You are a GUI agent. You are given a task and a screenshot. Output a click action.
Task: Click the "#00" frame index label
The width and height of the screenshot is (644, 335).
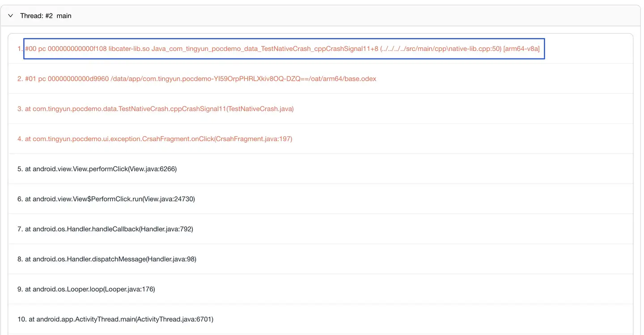(31, 49)
